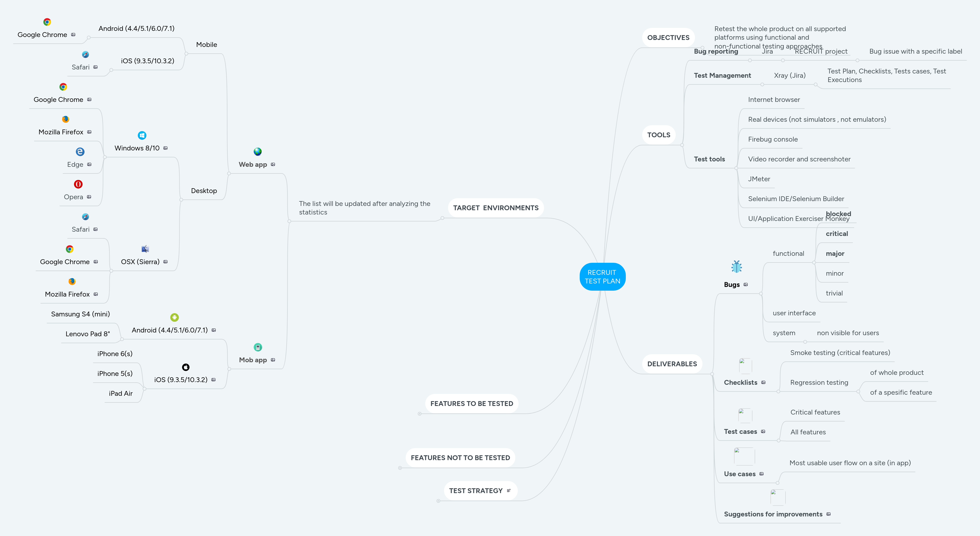Collapse the TOOLS branch circle

682,145
